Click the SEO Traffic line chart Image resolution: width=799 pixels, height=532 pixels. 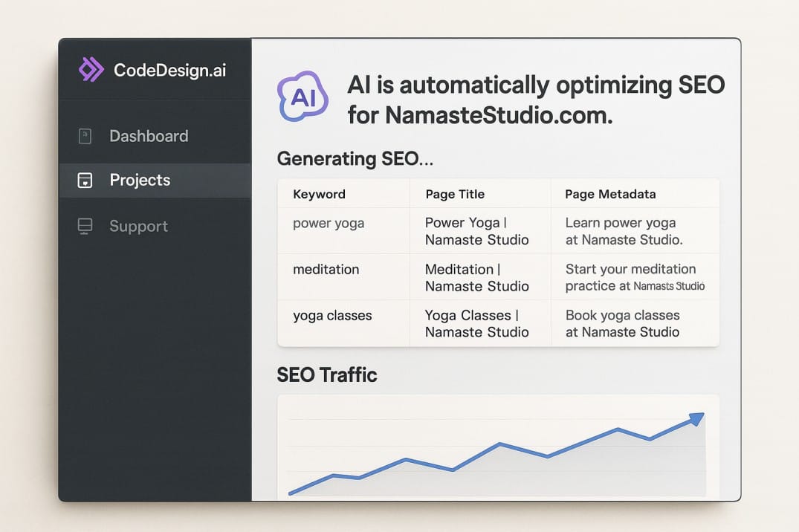[x=499, y=447]
